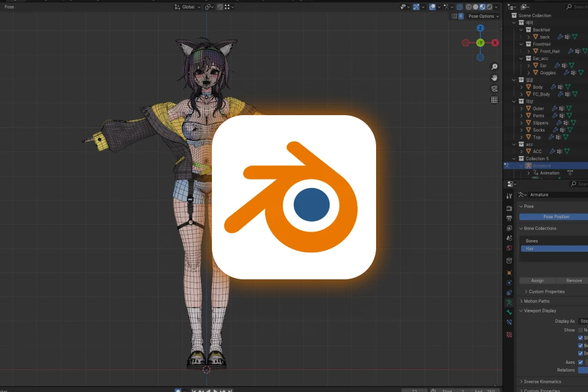Open the View Layer properties tab
Screen dimensions: 588x392
coord(509,228)
